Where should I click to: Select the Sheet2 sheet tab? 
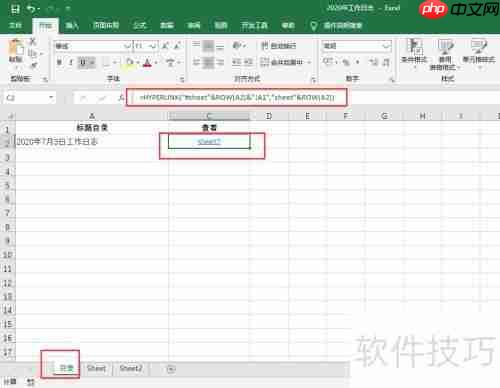pyautogui.click(x=131, y=368)
